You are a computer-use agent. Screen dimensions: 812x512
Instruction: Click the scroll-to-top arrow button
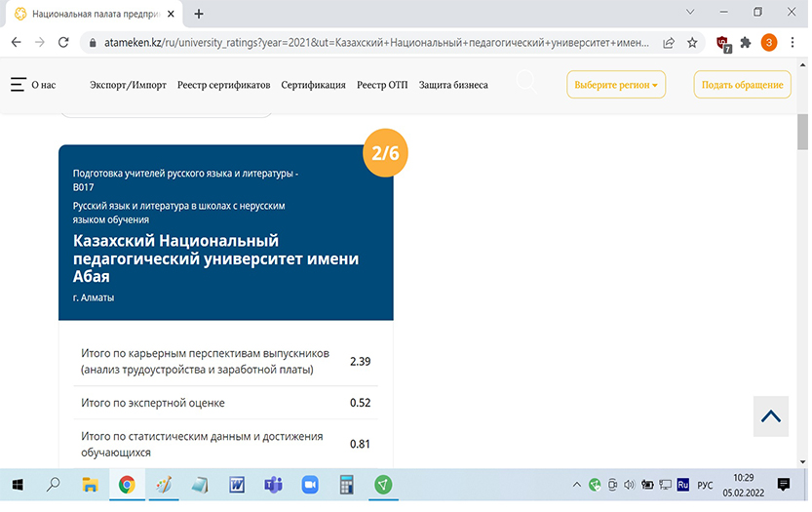click(x=770, y=415)
